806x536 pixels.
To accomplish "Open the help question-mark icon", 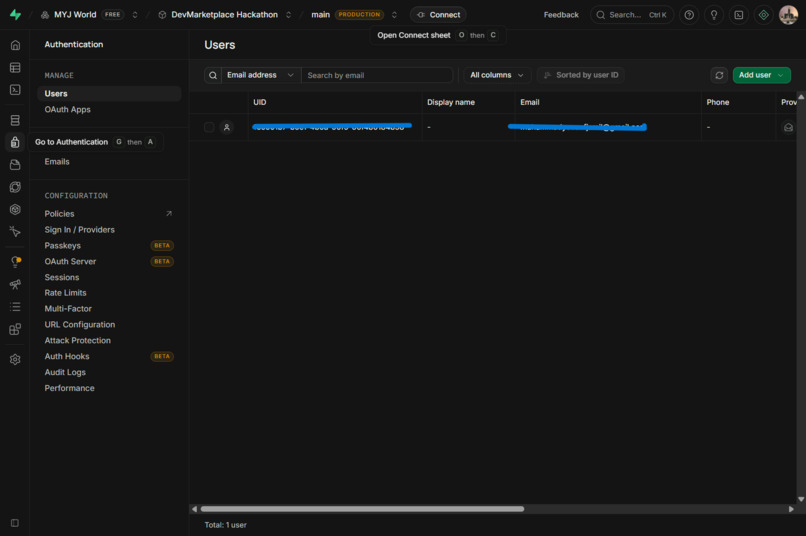I will [689, 15].
